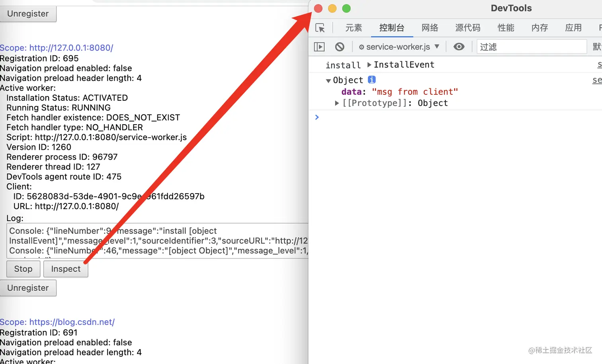
Task: Minimize the DevTools window with yellow button
Action: tap(332, 8)
